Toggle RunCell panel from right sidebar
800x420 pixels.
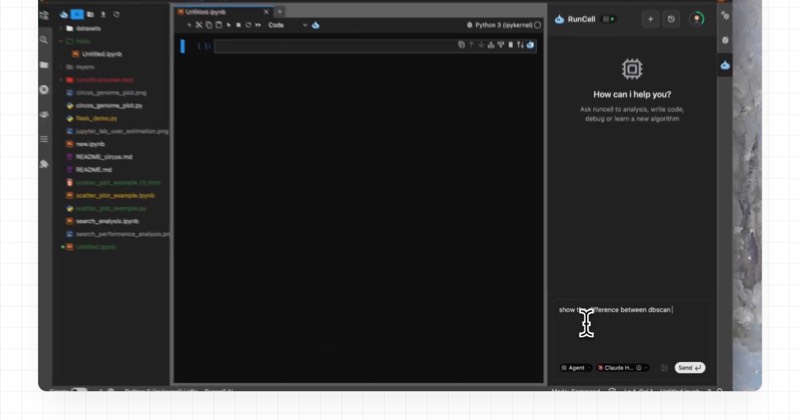725,65
